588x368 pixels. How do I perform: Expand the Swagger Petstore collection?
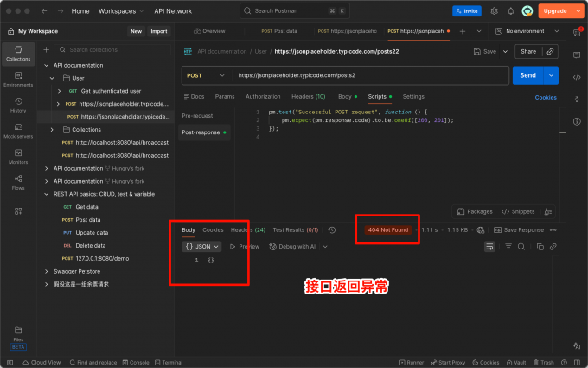coord(46,271)
